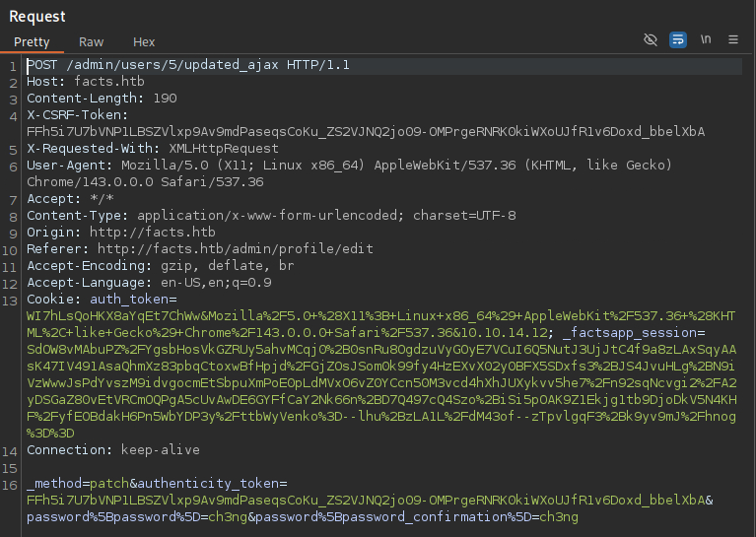Click the Cookie: auth_token= line

[102, 300]
